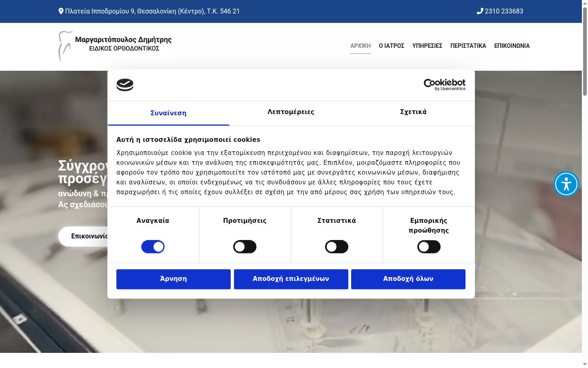Click the orthodontist tooth logo
Viewport: 588px width, 368px height.
click(x=65, y=46)
